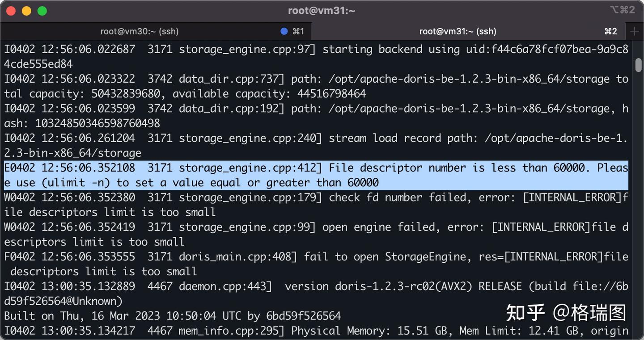Minimize the window using yellow button
Viewport: 644px width, 340px height.
coord(26,11)
